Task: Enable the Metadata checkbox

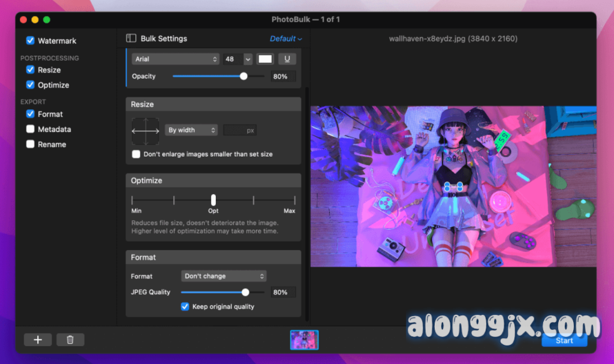Action: pos(31,129)
